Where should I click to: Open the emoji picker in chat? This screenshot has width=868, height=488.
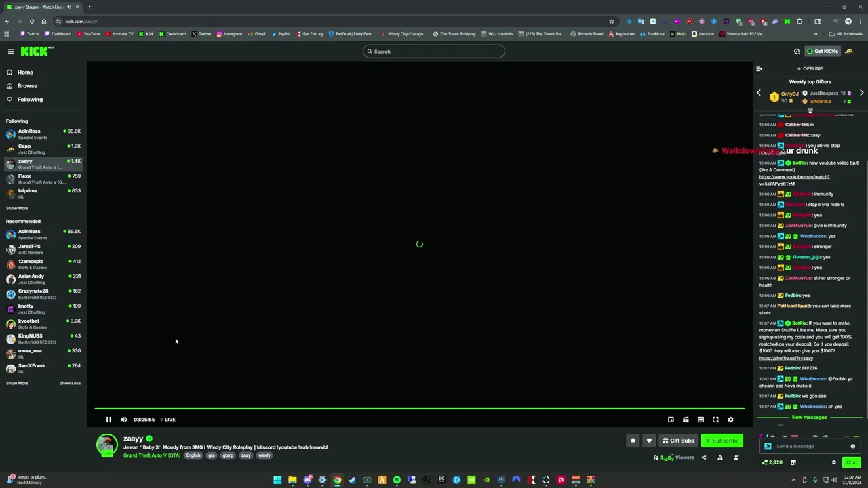[852, 446]
